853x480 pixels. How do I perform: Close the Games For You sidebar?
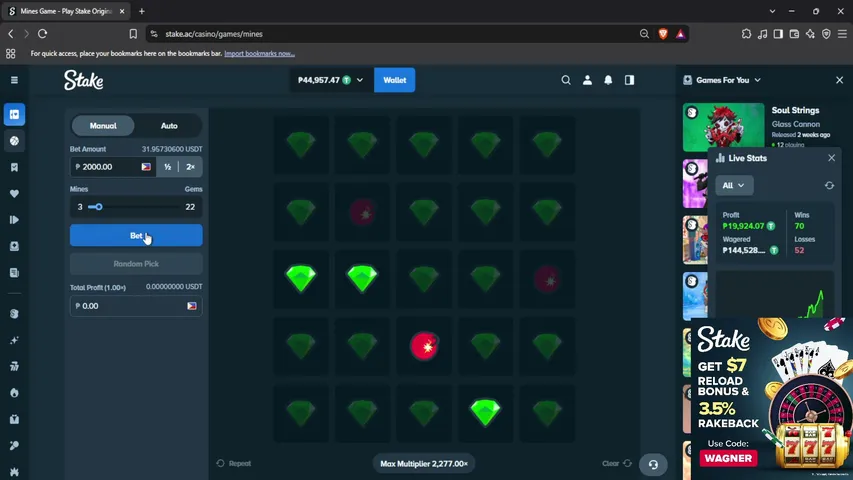click(839, 80)
